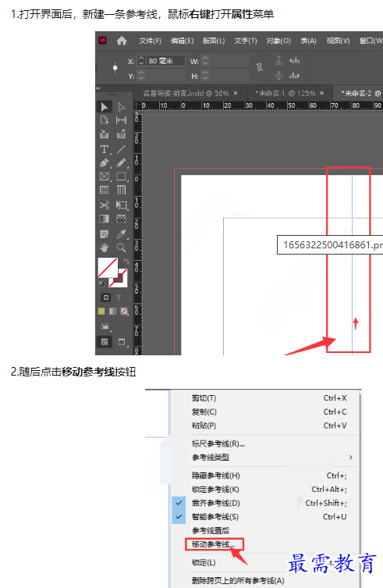Open the Object (对象) menu
The width and height of the screenshot is (383, 588).
tap(278, 41)
